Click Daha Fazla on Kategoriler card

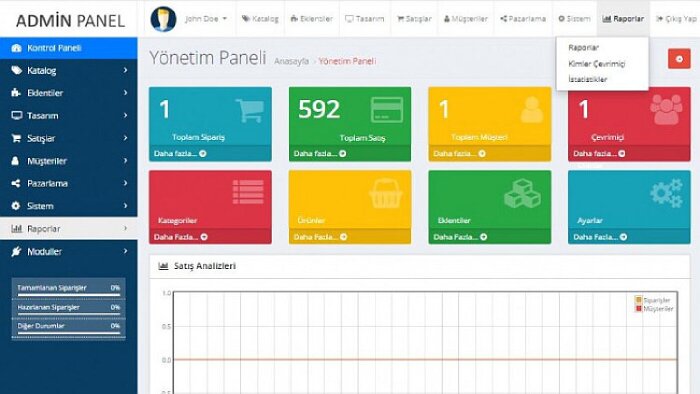pos(181,237)
